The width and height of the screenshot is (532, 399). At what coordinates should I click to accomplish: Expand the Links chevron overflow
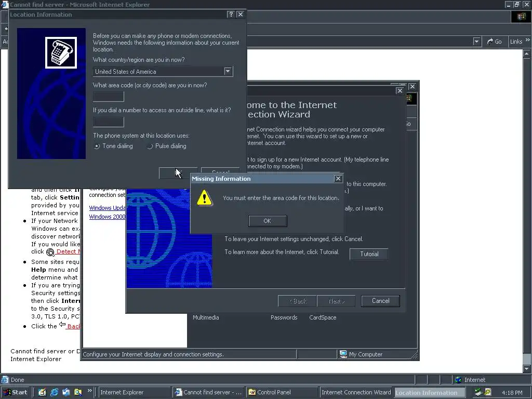528,40
